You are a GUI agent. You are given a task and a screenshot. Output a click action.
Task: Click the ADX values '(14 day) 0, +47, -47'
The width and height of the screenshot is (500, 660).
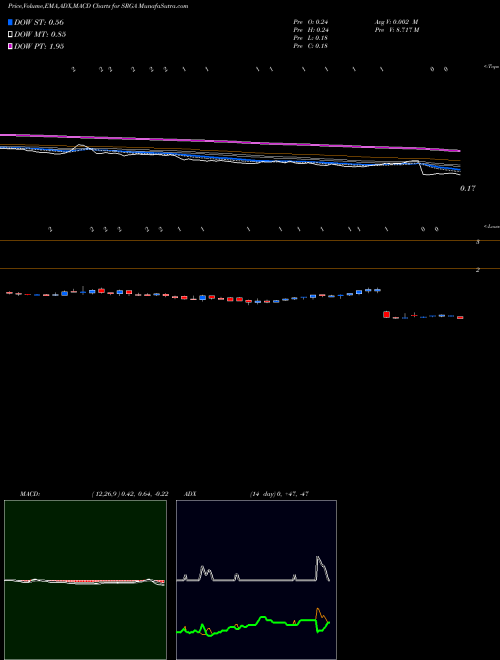(279, 494)
